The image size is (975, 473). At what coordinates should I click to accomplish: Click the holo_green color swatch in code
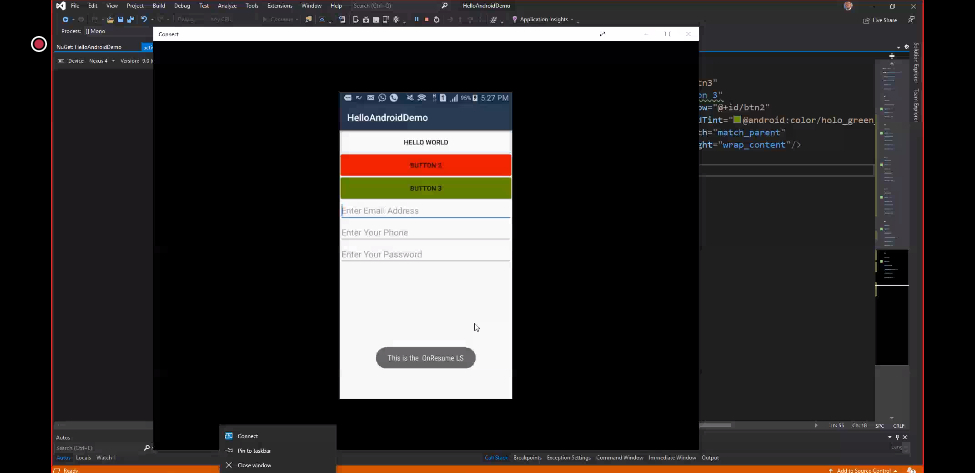737,120
